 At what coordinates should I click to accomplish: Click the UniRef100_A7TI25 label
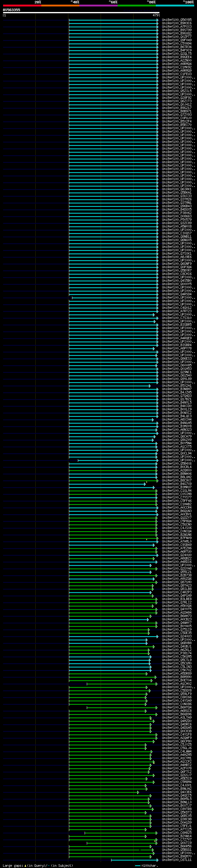click(177, 830)
